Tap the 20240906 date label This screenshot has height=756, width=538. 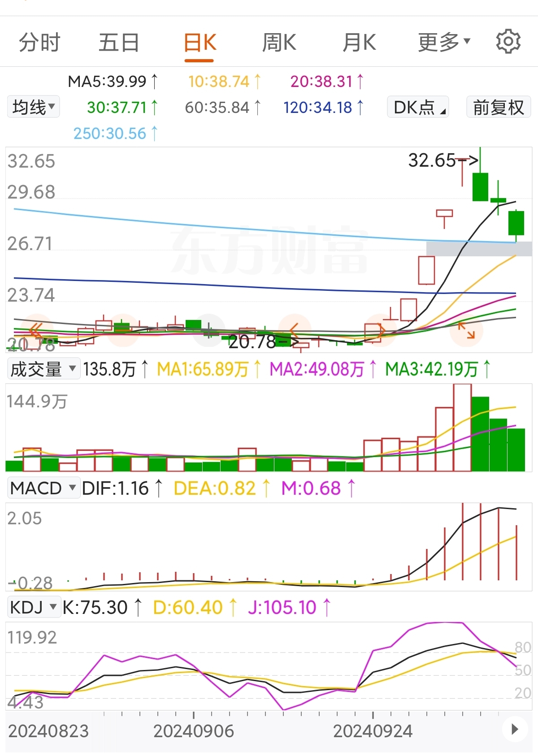[194, 731]
